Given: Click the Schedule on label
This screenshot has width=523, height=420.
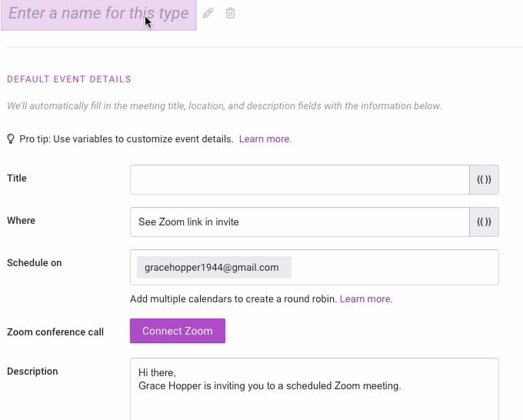Looking at the screenshot, I should coord(35,263).
